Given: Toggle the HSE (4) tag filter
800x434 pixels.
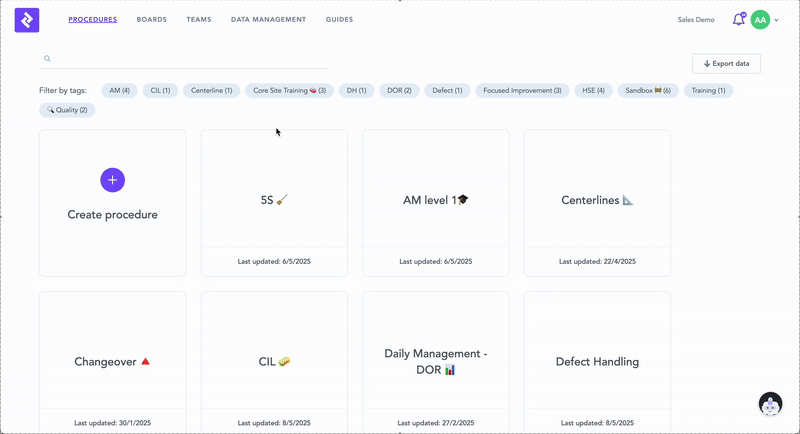Looking at the screenshot, I should click(593, 90).
